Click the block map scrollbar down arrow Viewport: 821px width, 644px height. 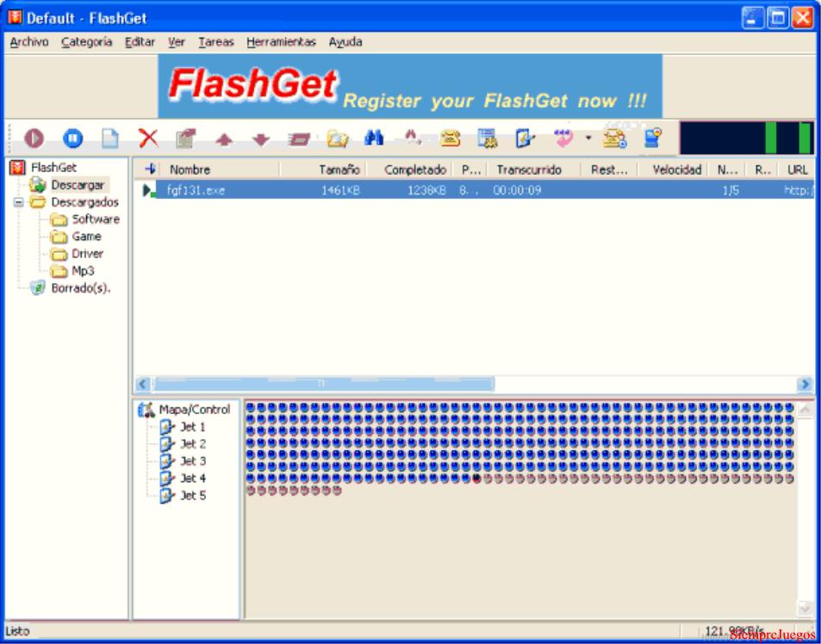tap(805, 609)
